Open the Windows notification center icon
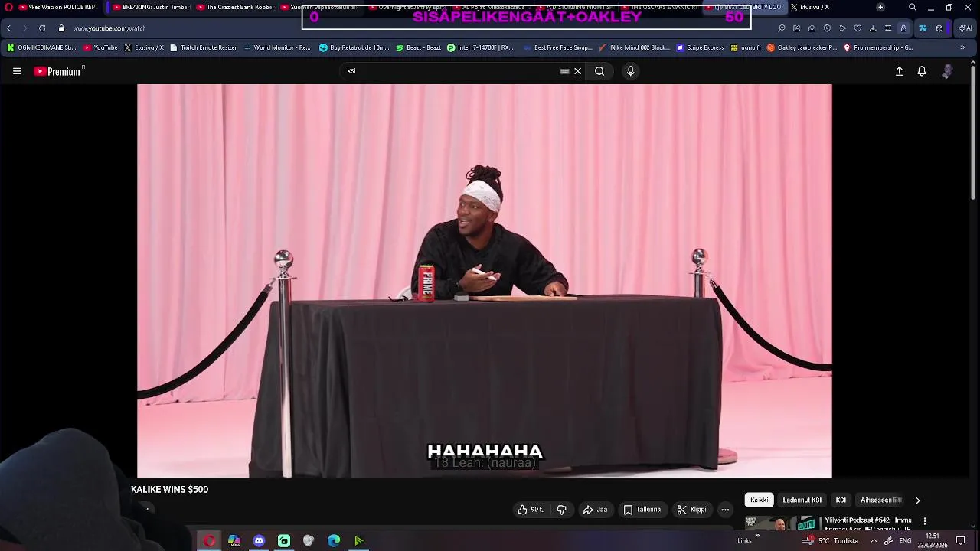This screenshot has height=551, width=980. 961,541
